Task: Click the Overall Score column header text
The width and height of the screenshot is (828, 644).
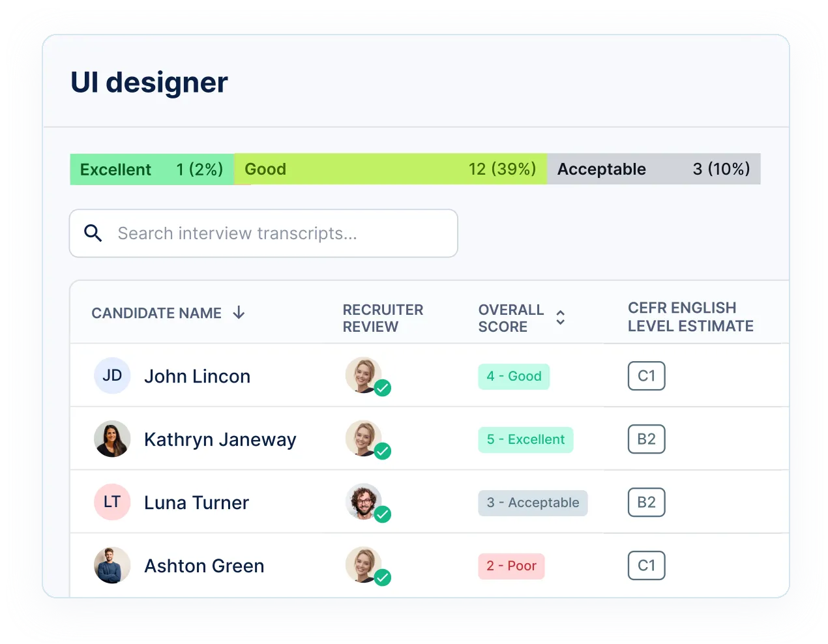Action: [x=511, y=318]
